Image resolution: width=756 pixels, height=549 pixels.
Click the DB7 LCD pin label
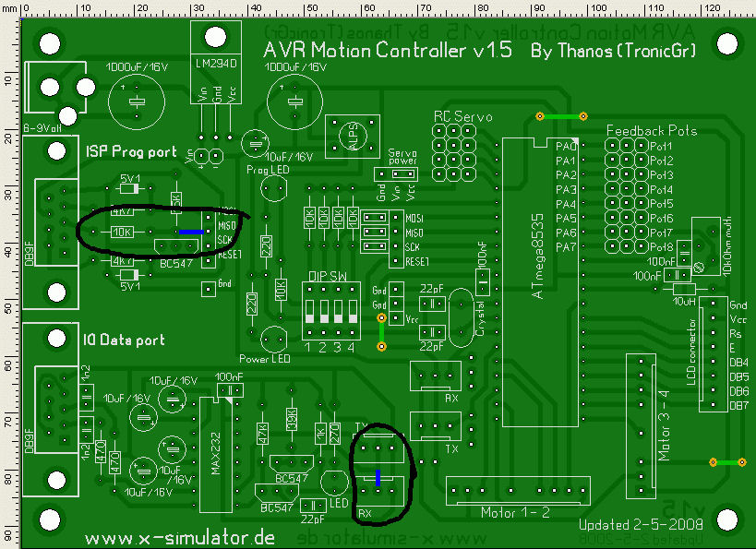[738, 406]
